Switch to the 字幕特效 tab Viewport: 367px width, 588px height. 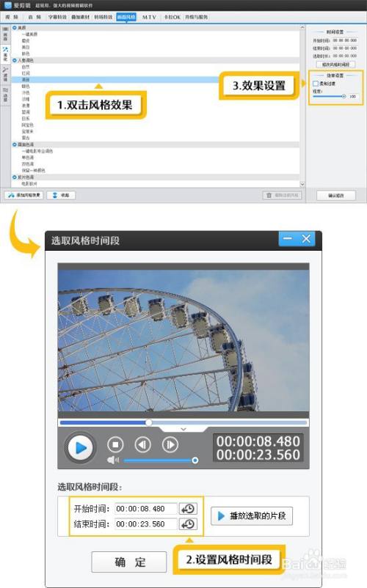57,18
